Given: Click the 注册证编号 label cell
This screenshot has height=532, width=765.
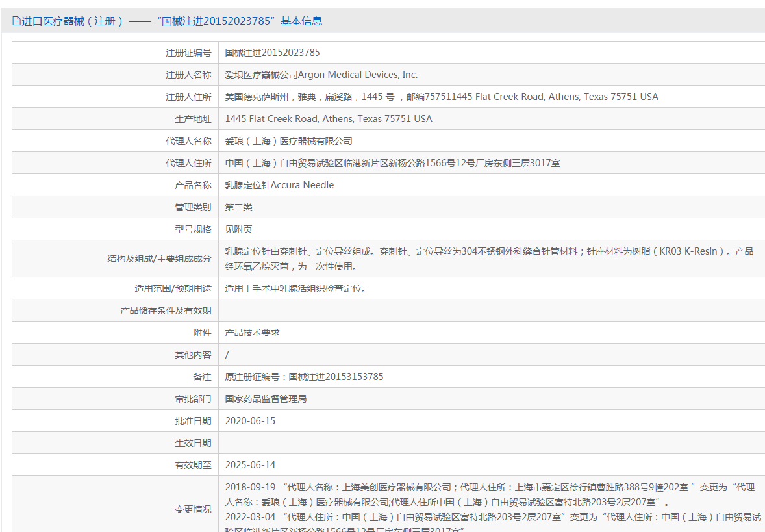Looking at the screenshot, I should [188, 53].
